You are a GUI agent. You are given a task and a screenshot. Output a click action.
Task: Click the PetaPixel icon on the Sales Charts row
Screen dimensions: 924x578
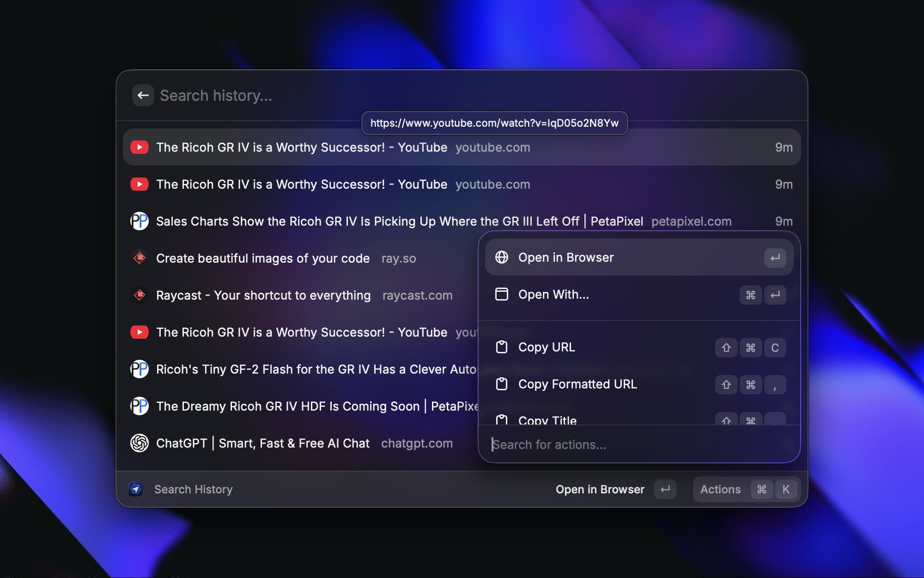pos(140,221)
